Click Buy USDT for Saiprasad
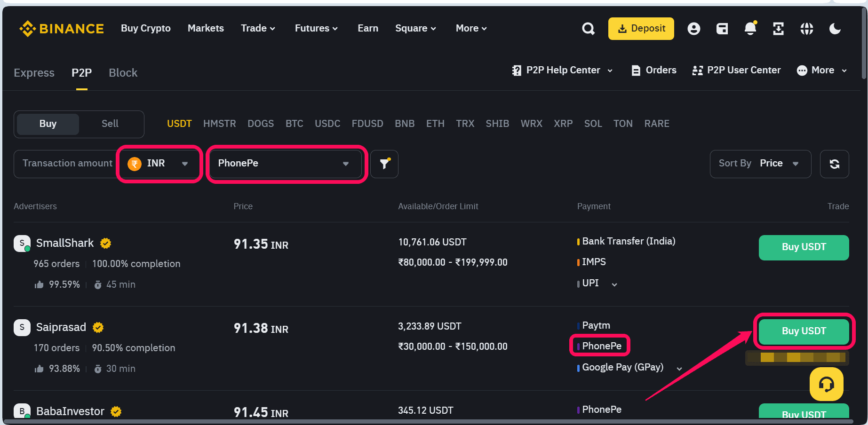 [x=804, y=331]
